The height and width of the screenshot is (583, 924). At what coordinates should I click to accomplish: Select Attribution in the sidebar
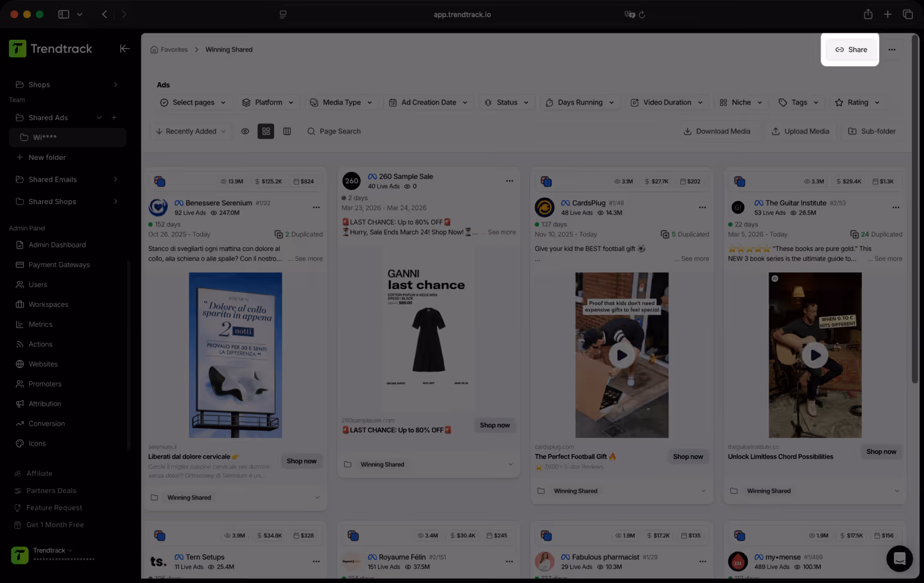coord(46,404)
